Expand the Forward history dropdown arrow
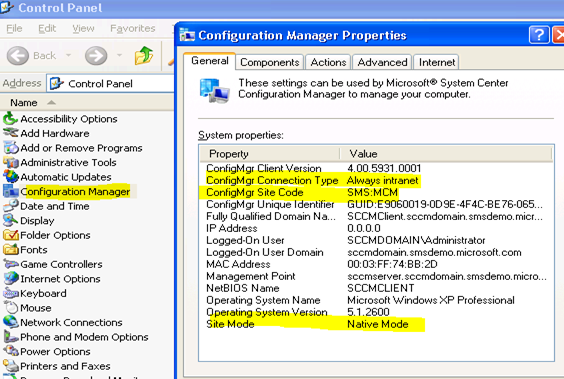 [x=119, y=55]
